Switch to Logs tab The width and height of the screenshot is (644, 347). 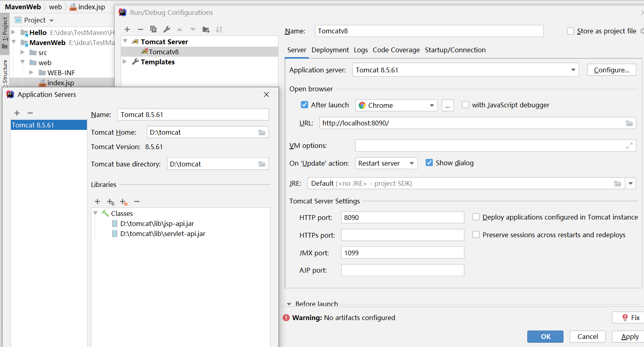click(x=361, y=50)
